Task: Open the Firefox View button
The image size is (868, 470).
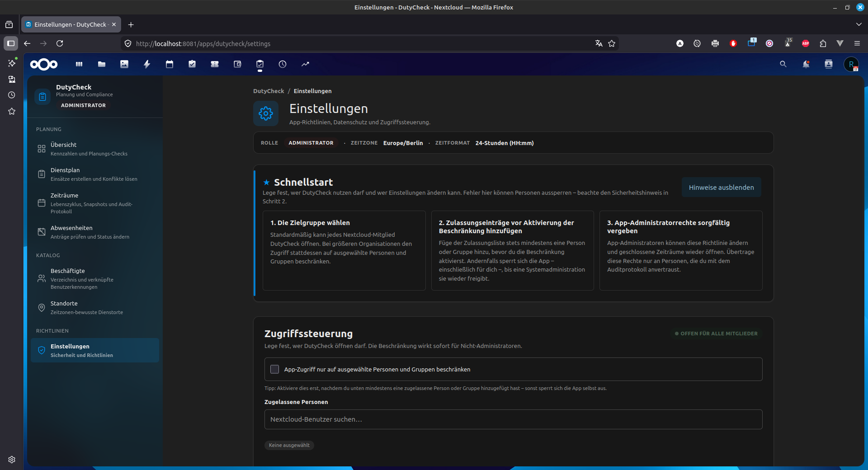Action: pos(9,24)
